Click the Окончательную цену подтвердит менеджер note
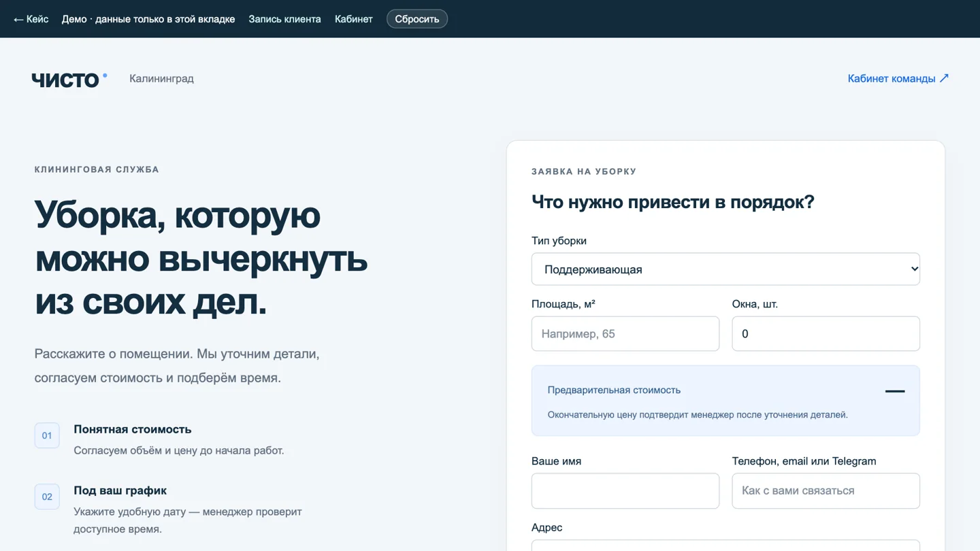This screenshot has width=980, height=551. tap(698, 414)
